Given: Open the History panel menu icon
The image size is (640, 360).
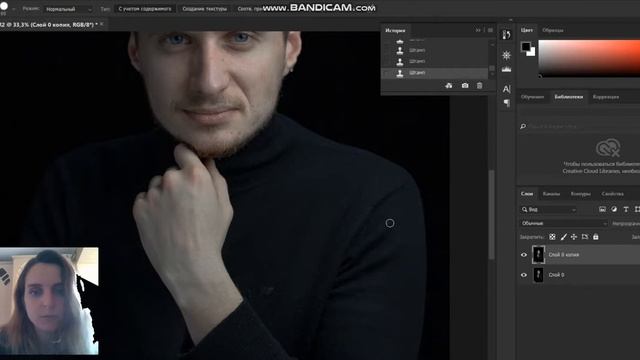Looking at the screenshot, I should tap(490, 30).
